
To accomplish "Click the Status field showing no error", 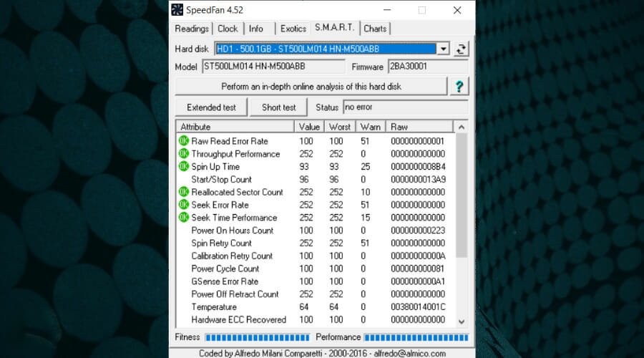I will [x=405, y=107].
